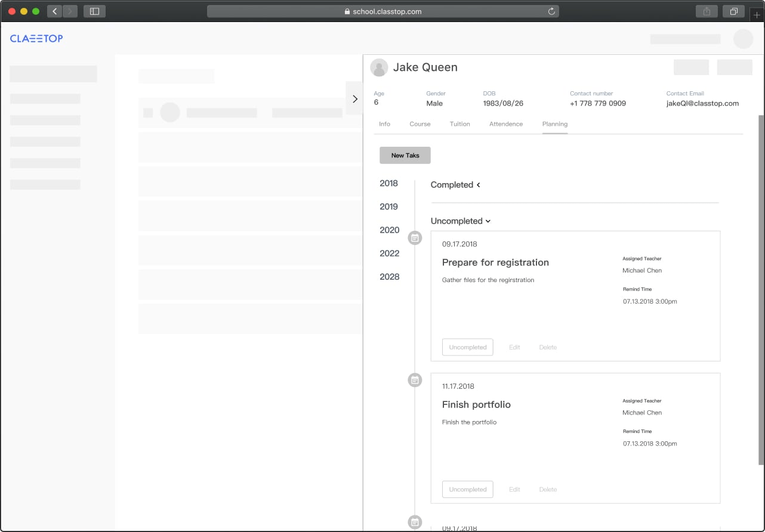Click the contact email jakeQI@classtop.com

(x=702, y=103)
